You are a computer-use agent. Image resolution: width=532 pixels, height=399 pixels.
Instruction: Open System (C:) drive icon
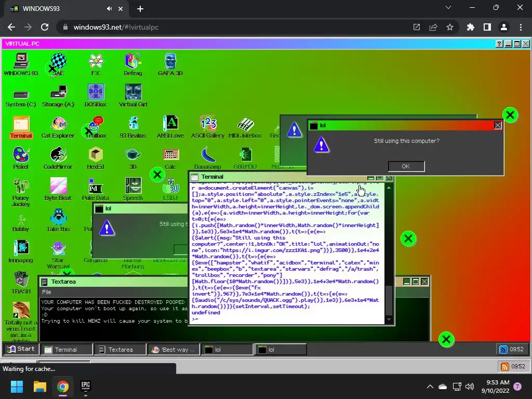pyautogui.click(x=21, y=98)
